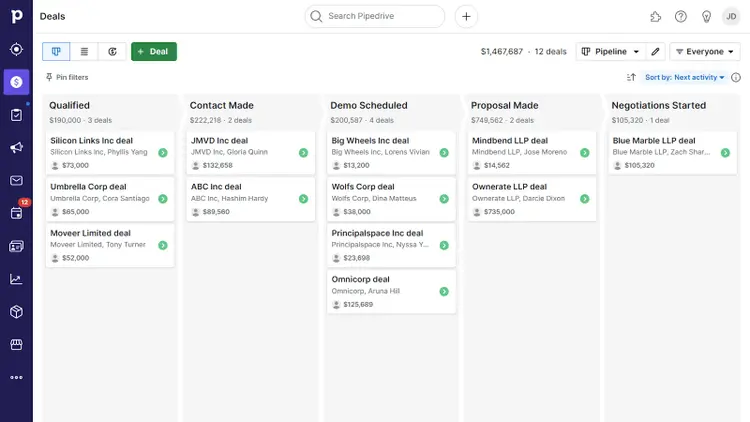750x422 pixels.
Task: Click activity arrow on Blue Marble deal
Action: 725,153
